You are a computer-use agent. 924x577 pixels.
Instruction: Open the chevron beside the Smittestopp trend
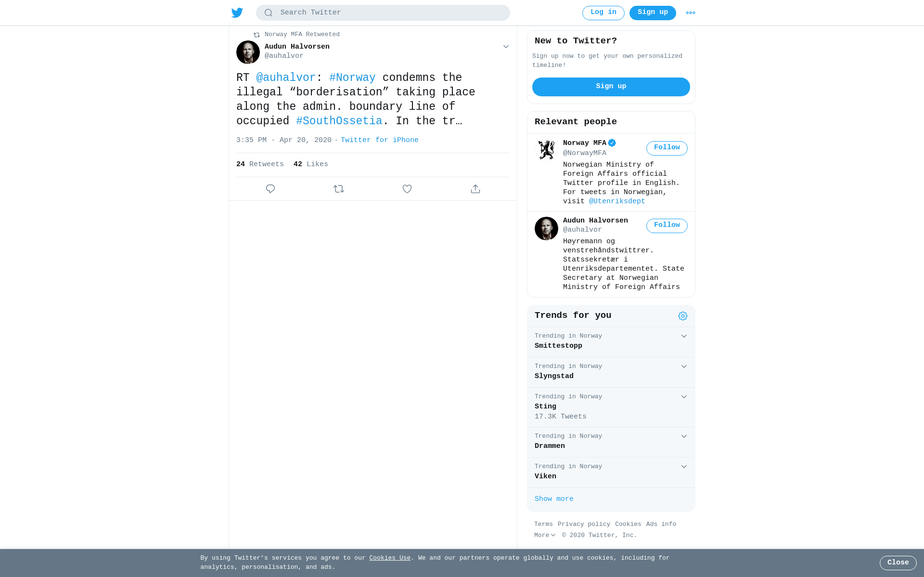click(684, 336)
